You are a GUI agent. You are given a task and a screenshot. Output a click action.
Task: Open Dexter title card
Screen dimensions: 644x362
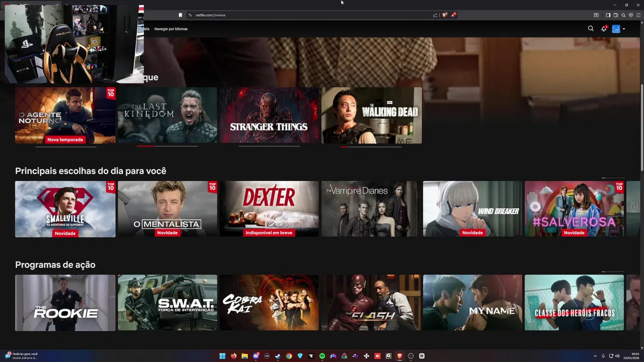pyautogui.click(x=269, y=209)
